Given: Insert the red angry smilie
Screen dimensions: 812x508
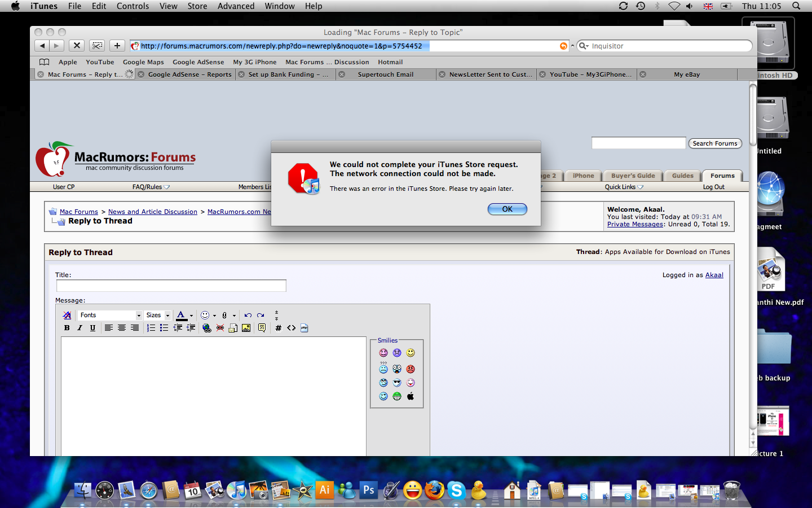Looking at the screenshot, I should [x=411, y=369].
